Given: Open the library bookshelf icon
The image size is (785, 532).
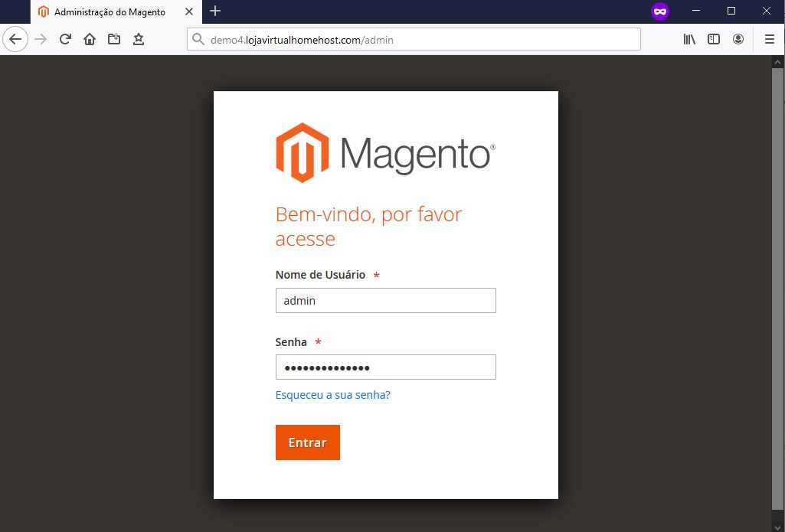Looking at the screenshot, I should coord(689,39).
